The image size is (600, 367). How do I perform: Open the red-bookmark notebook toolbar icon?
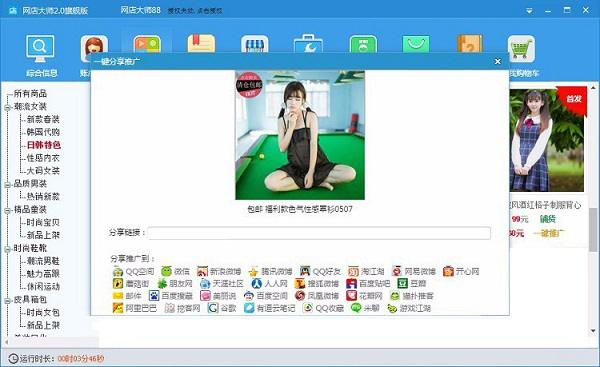click(201, 44)
